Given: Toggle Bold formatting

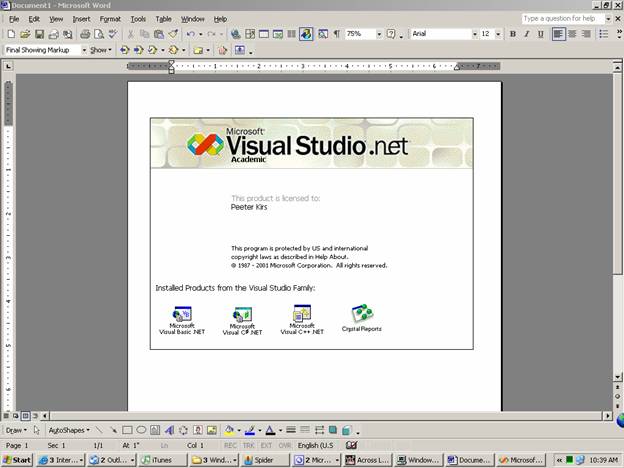Looking at the screenshot, I should pyautogui.click(x=513, y=34).
